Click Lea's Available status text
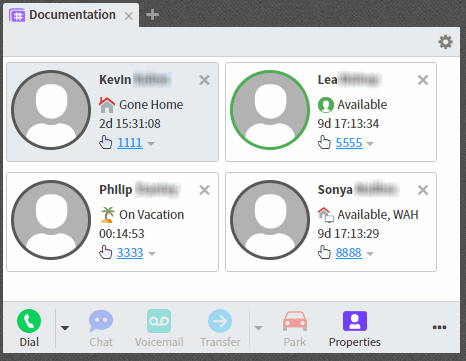466x361 pixels. 362,105
